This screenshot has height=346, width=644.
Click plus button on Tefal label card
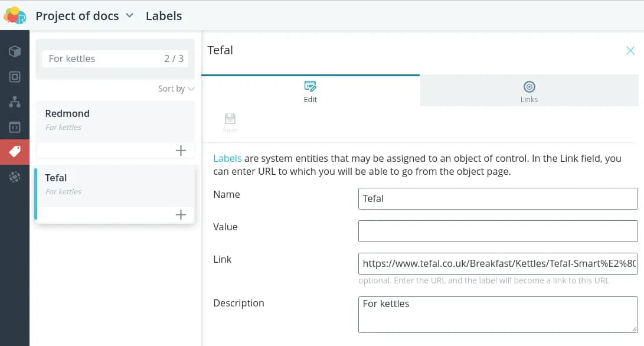[181, 215]
